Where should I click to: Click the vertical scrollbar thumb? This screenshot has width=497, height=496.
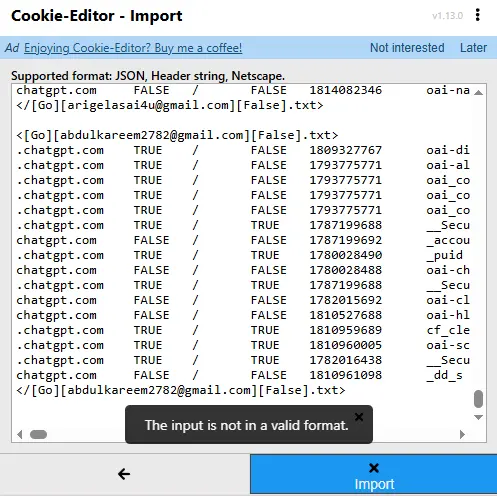tap(478, 399)
